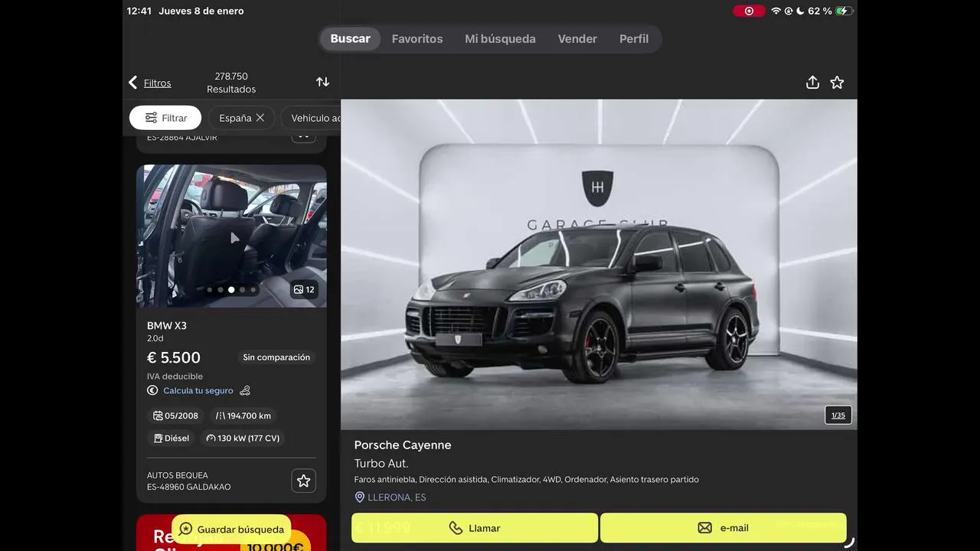Image resolution: width=980 pixels, height=551 pixels.
Task: Switch to the Buscar tab
Action: (350, 39)
